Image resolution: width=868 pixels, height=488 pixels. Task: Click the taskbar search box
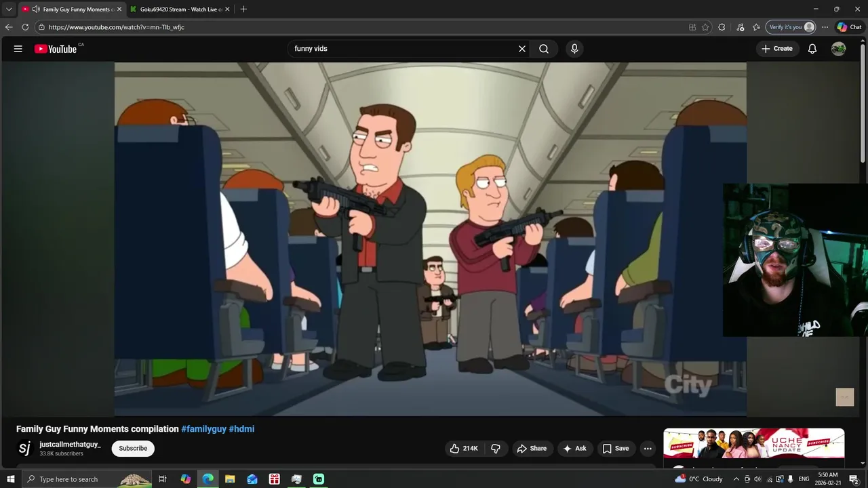[87, 479]
